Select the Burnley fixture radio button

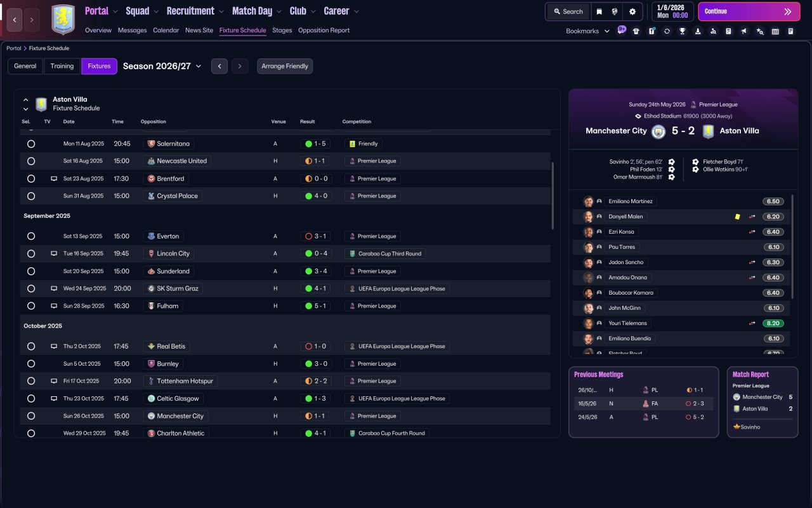click(31, 364)
